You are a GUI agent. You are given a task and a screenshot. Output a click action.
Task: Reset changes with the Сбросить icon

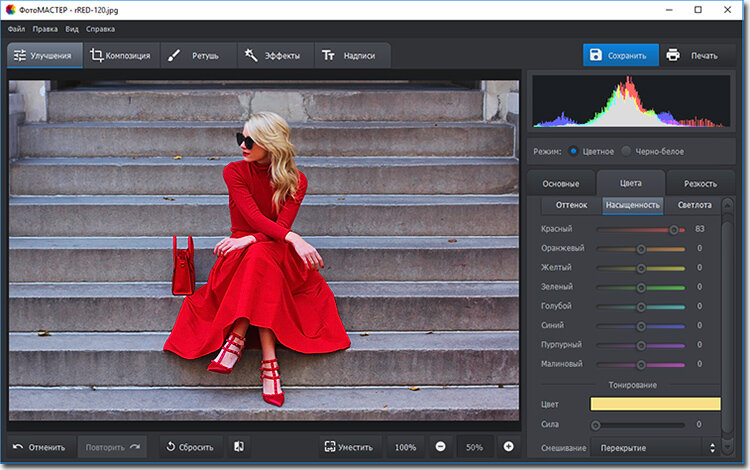(170, 447)
